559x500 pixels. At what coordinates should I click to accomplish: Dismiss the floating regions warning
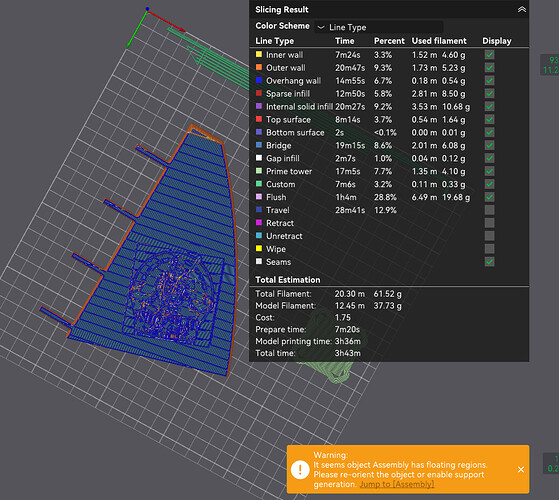point(521,469)
